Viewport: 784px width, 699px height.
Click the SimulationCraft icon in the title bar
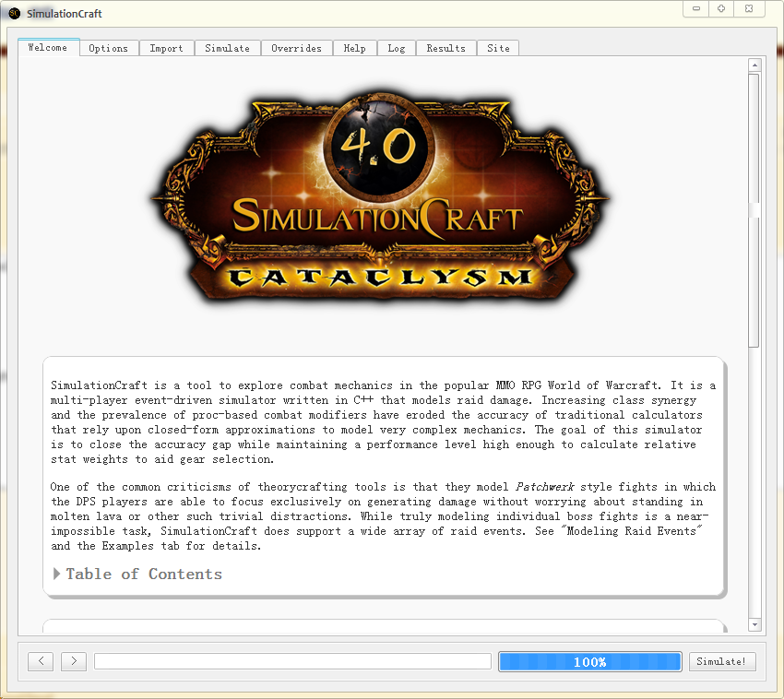[14, 14]
